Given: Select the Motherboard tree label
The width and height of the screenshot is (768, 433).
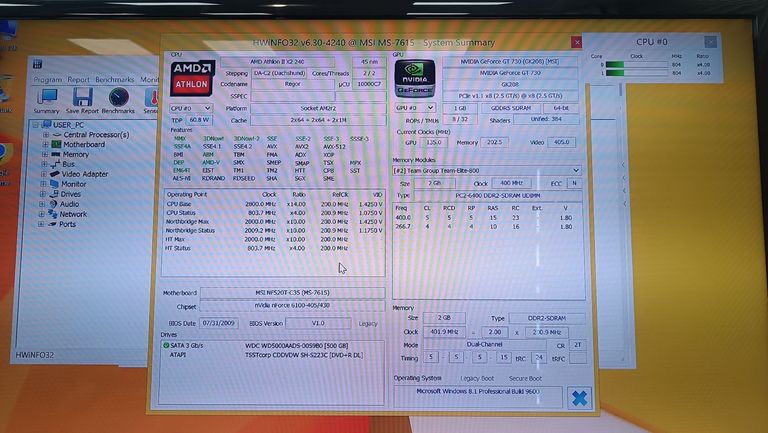Looking at the screenshot, I should pyautogui.click(x=84, y=144).
